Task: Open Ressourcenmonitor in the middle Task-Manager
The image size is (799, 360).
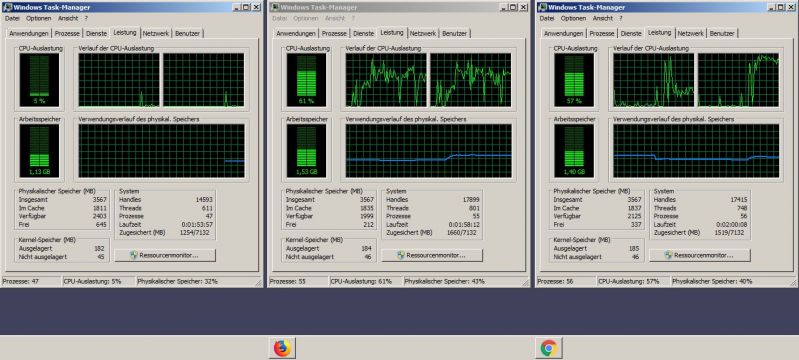Action: coord(432,255)
